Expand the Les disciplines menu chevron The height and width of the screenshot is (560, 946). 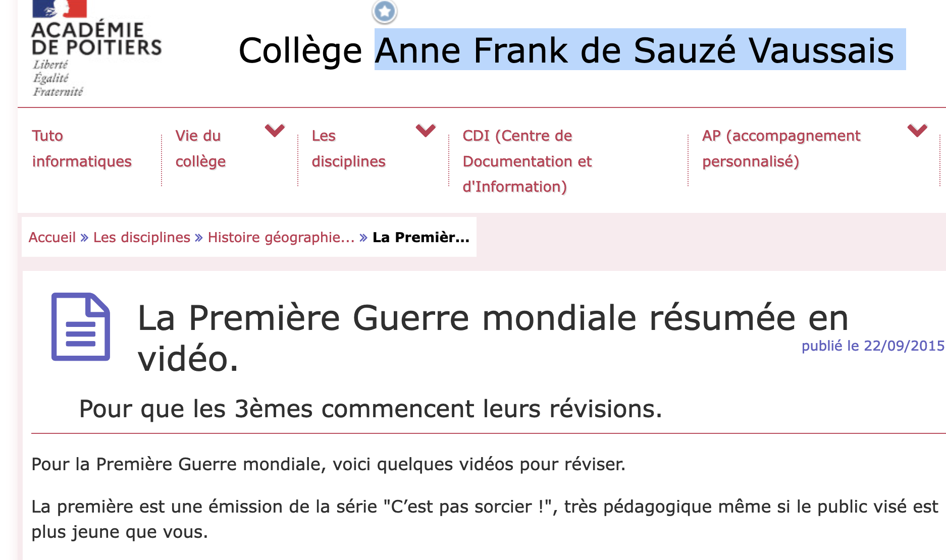[426, 130]
